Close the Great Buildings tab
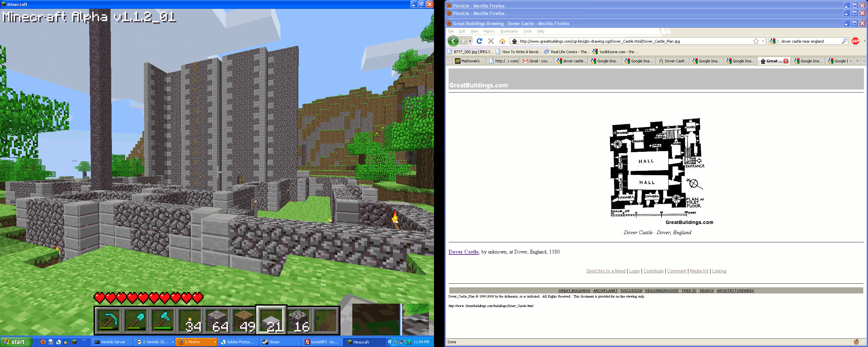The height and width of the screenshot is (347, 868). (786, 61)
